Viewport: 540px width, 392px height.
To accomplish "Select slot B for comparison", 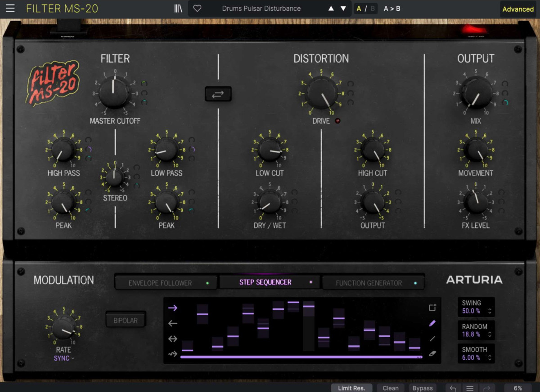I will (373, 9).
